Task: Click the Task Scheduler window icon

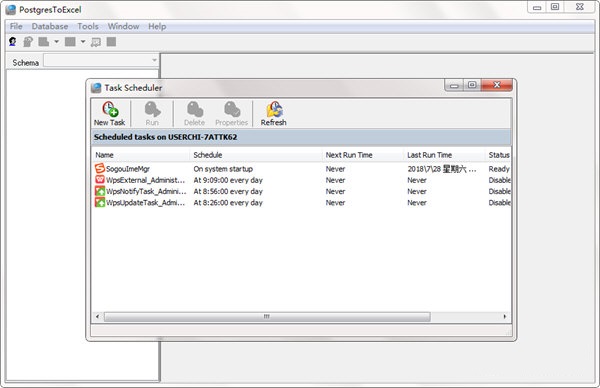Action: 96,88
